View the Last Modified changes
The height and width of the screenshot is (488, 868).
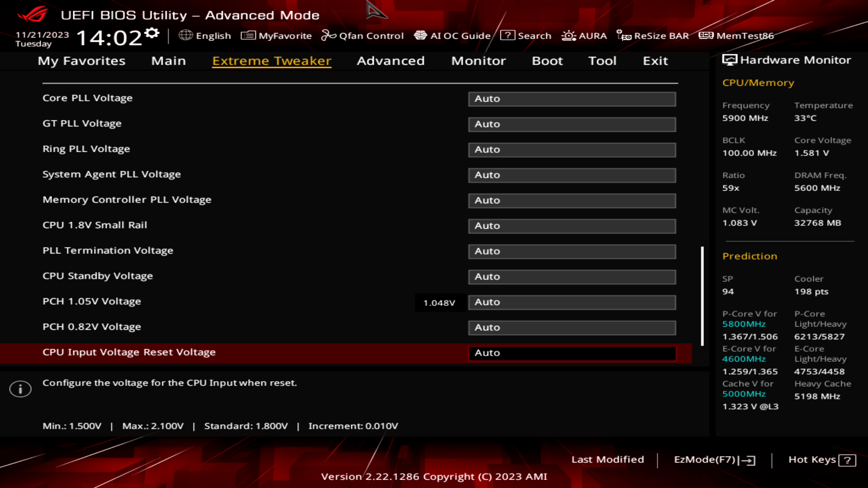pyautogui.click(x=608, y=460)
